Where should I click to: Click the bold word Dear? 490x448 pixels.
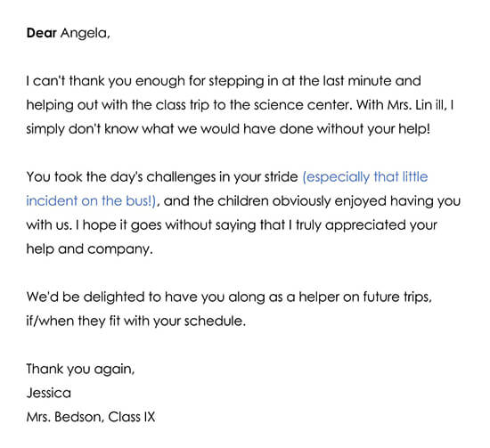(41, 33)
